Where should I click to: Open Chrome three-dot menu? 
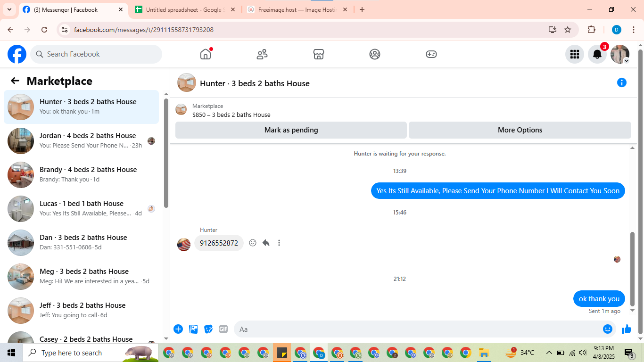tap(634, 30)
